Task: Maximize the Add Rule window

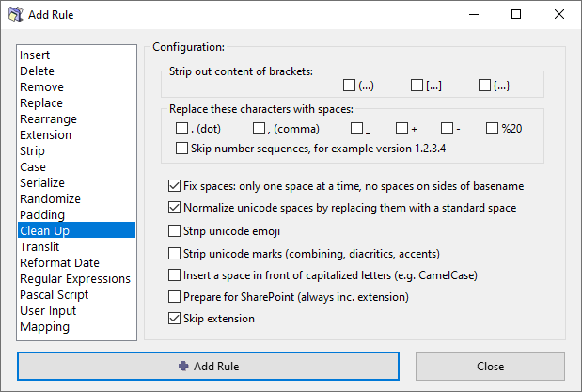Action: 516,15
